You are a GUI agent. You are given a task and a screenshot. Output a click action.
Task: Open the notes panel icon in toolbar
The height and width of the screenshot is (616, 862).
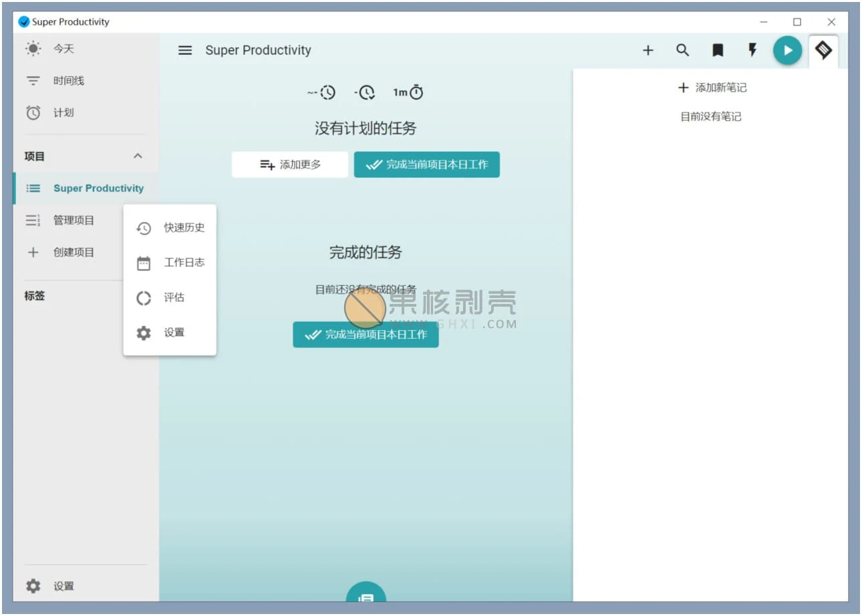coord(823,50)
